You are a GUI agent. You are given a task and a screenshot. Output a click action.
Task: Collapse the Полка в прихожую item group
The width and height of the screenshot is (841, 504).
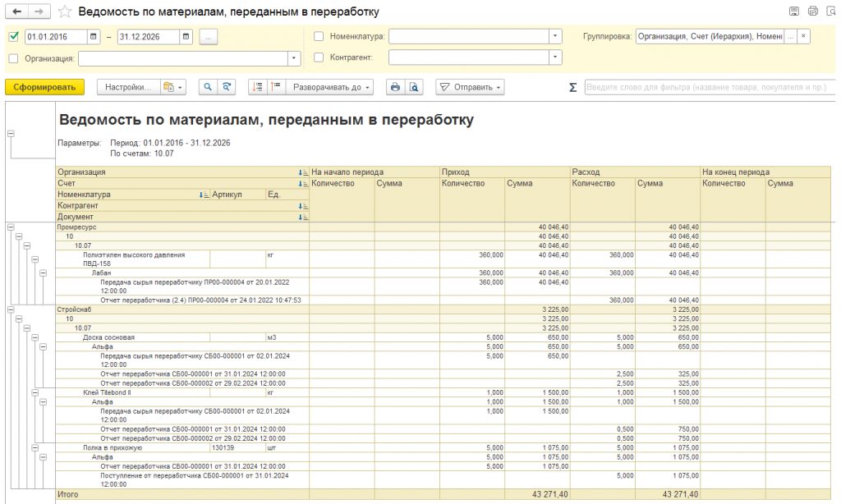point(34,447)
